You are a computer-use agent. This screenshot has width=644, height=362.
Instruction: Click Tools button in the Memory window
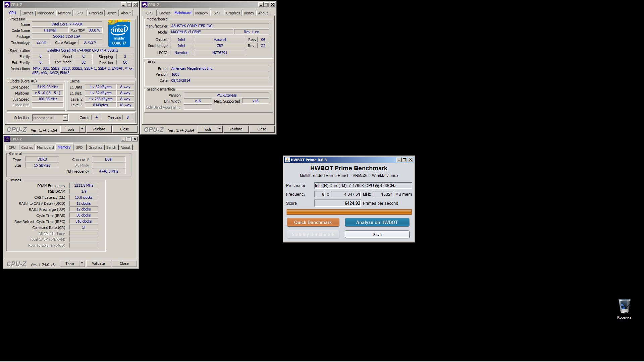pyautogui.click(x=70, y=263)
